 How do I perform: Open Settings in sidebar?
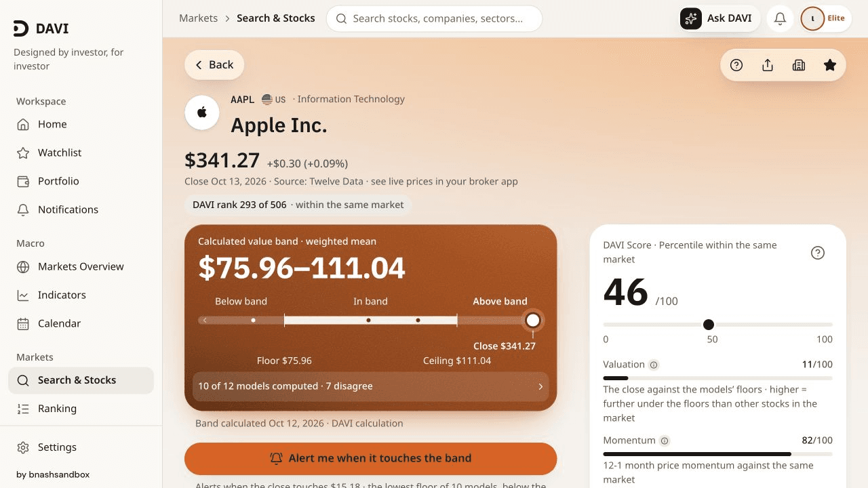coord(81,447)
